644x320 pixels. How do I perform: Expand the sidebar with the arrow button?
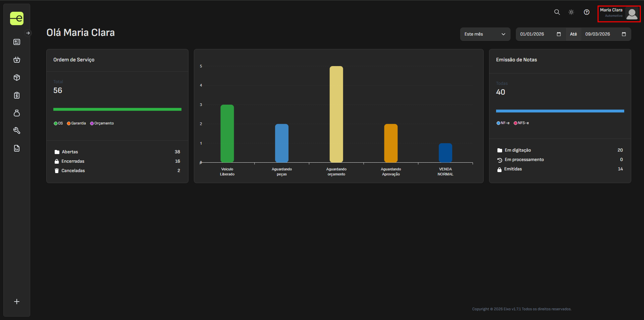click(x=28, y=33)
